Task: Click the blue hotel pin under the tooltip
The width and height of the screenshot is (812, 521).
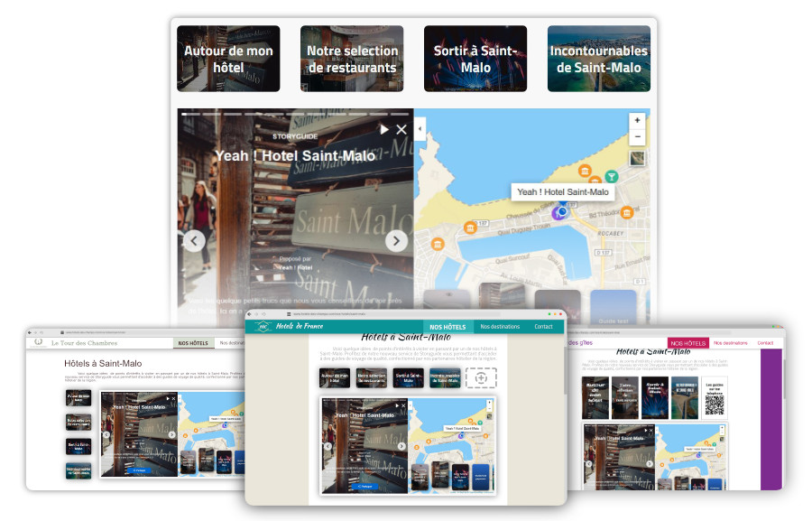Action: click(561, 211)
